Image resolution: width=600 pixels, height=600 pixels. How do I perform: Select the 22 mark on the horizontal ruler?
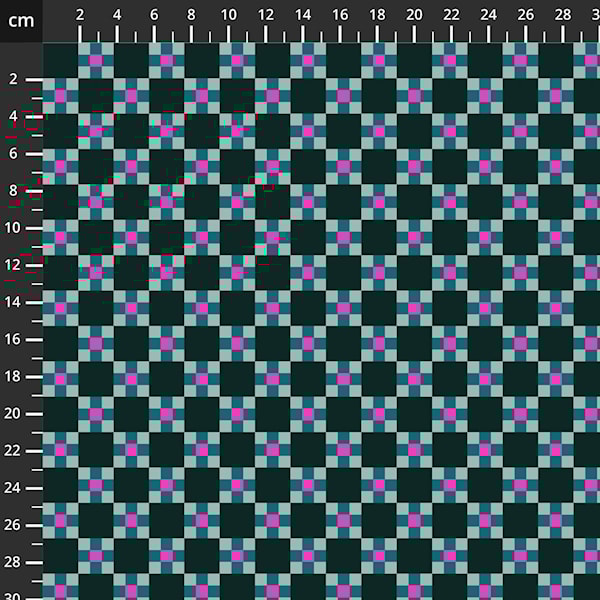(451, 16)
